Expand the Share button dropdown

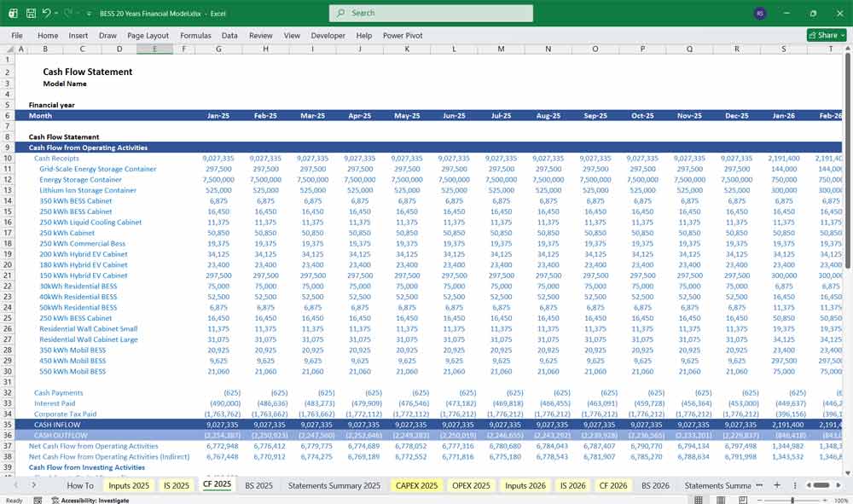point(842,35)
